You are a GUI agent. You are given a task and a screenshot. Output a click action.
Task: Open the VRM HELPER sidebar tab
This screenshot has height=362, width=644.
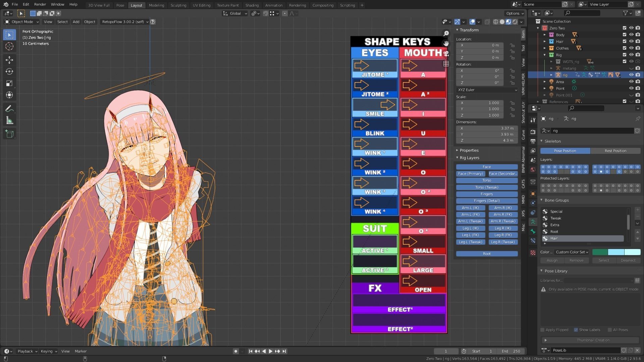[x=523, y=84]
